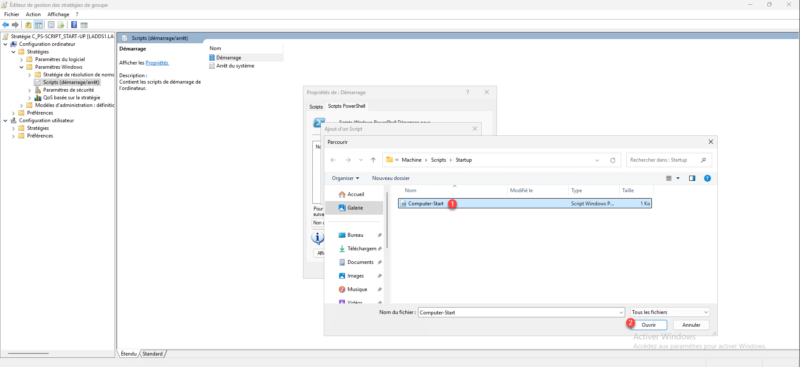
Task: Click the Browse navigation pane scrollbar
Action: tap(387, 219)
